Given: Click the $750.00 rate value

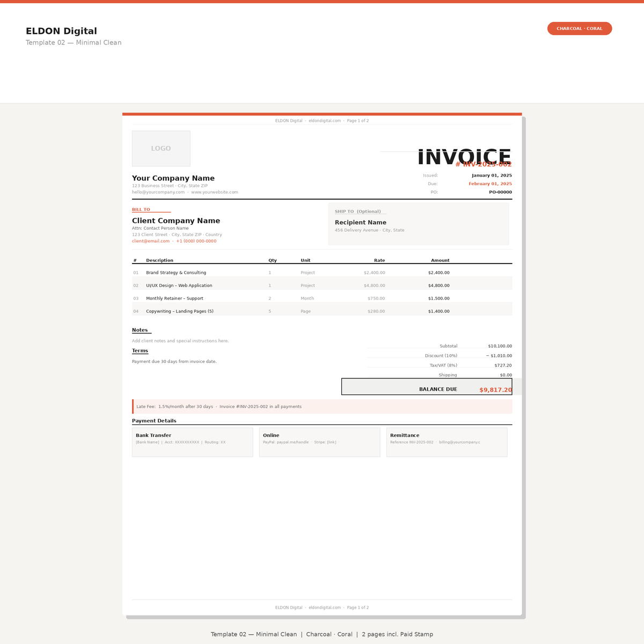Looking at the screenshot, I should (x=376, y=298).
